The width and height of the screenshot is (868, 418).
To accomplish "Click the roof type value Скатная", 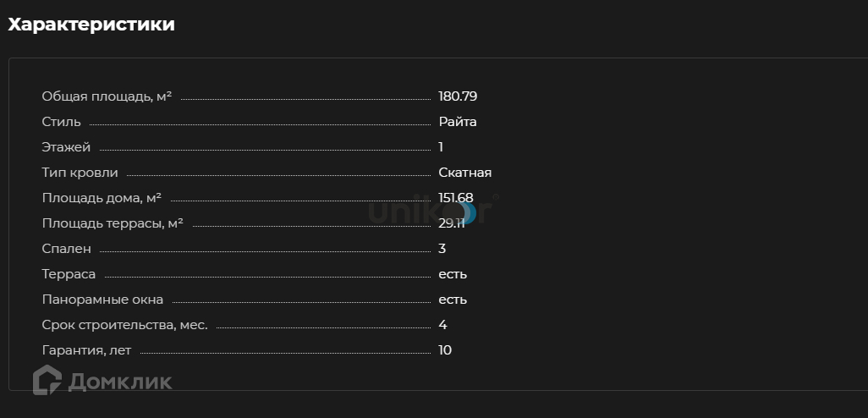I will pyautogui.click(x=464, y=173).
